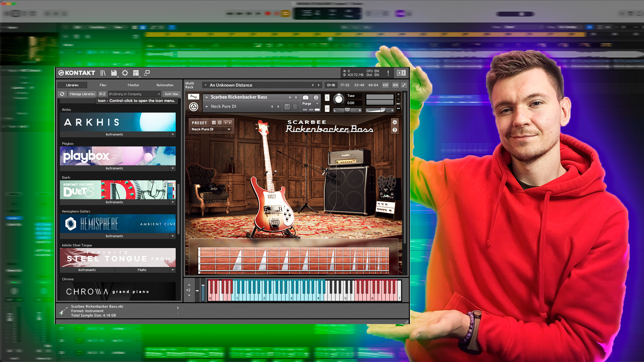
Task: Click the Manage Libraries button
Action: point(82,94)
